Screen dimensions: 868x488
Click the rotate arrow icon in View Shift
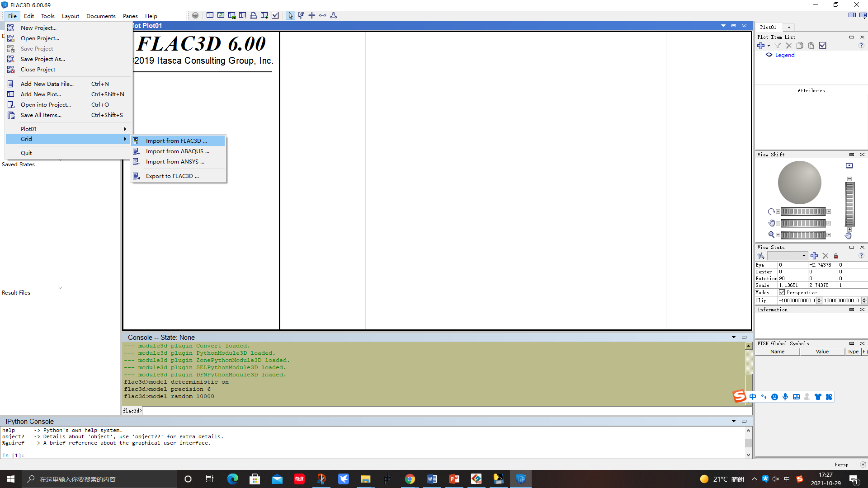pyautogui.click(x=771, y=211)
